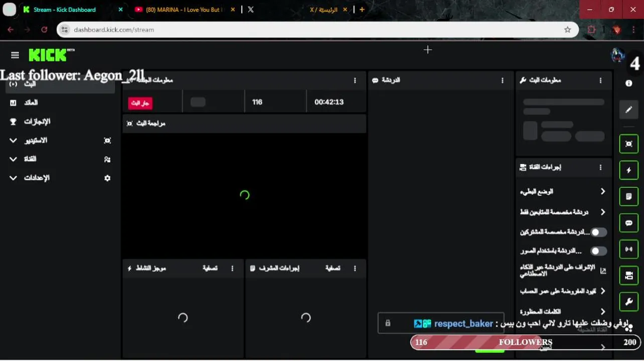View site information icon in address bar
Image resolution: width=644 pixels, height=361 pixels.
click(64, 30)
